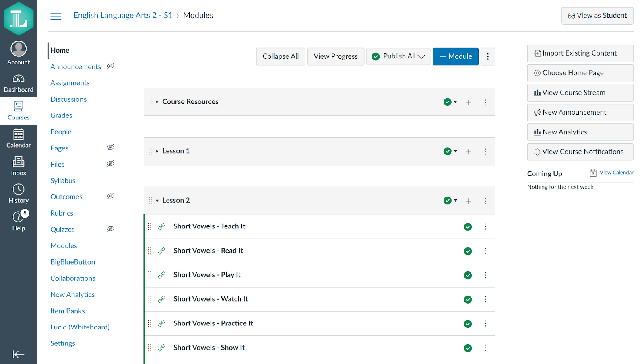The height and width of the screenshot is (364, 644).
Task: Toggle publish status of Short Vowels - Teach It
Action: click(x=468, y=227)
